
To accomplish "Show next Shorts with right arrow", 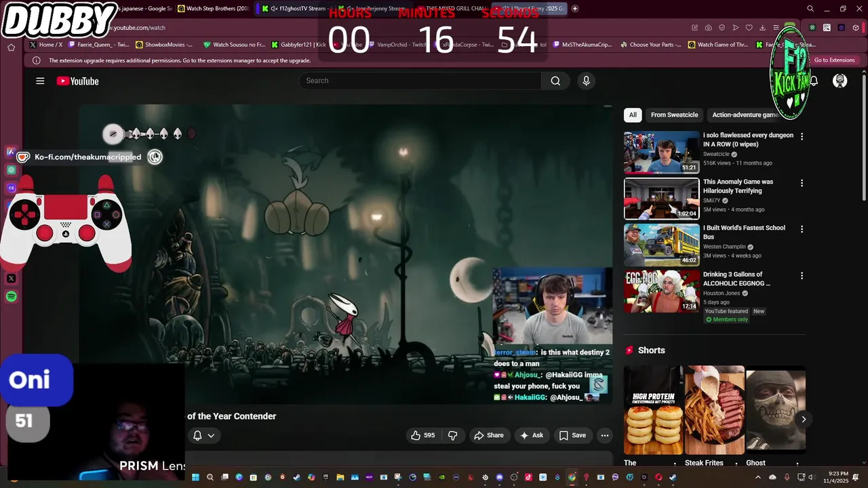I will click(804, 419).
